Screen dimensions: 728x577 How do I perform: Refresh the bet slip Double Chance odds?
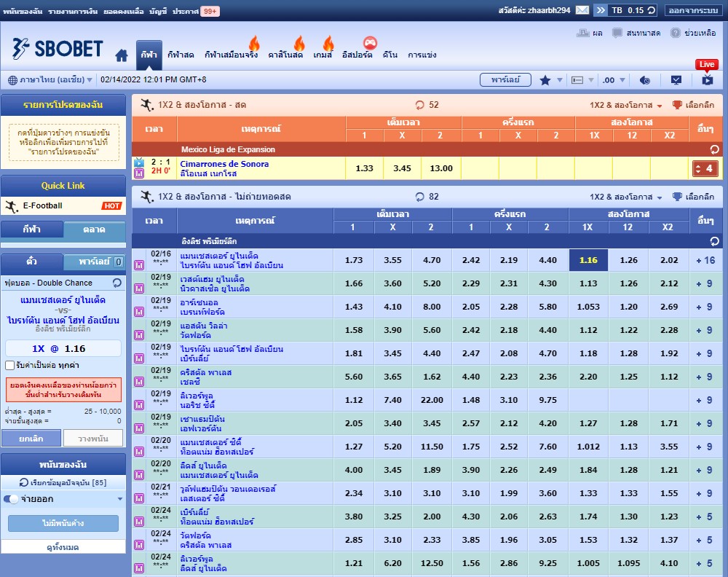pyautogui.click(x=116, y=283)
